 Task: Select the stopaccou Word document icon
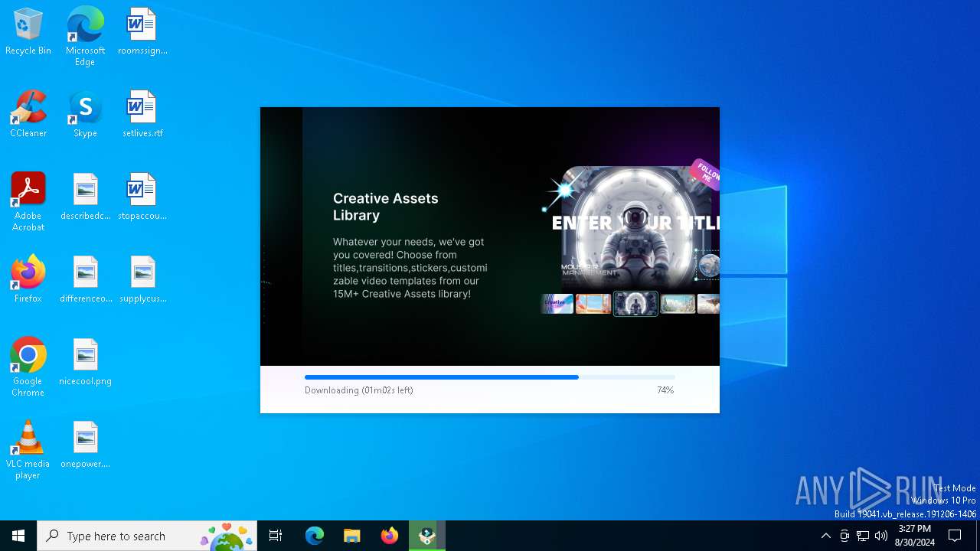[142, 197]
